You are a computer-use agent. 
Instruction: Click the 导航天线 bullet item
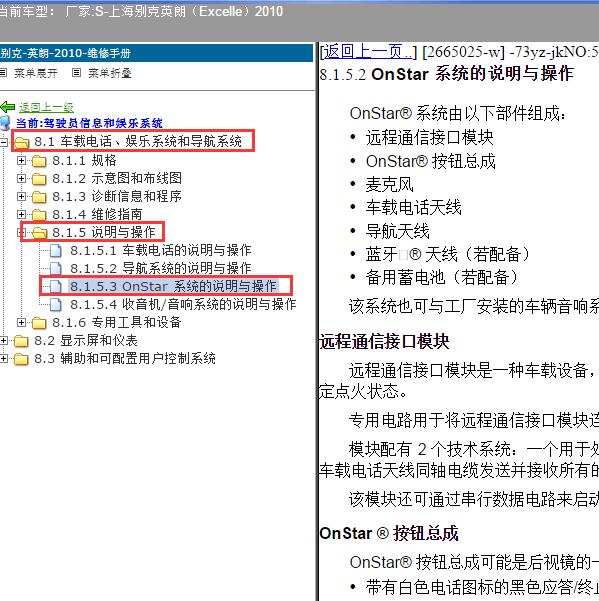397,231
